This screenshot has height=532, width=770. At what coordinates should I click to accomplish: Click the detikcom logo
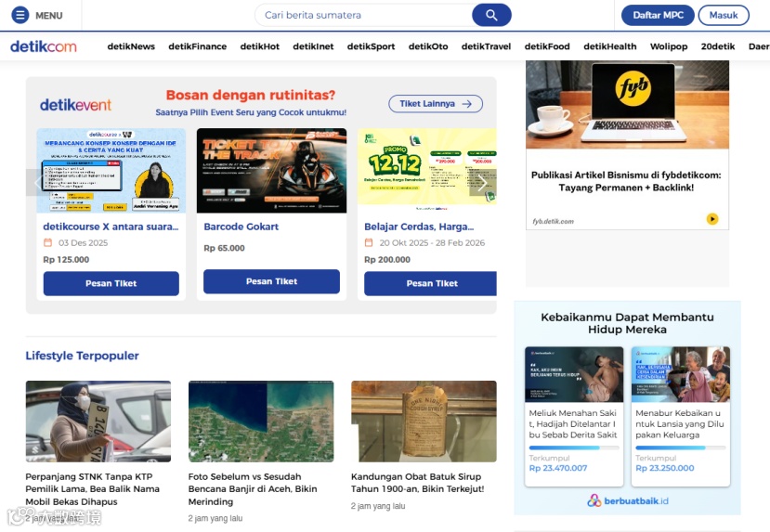pyautogui.click(x=44, y=46)
